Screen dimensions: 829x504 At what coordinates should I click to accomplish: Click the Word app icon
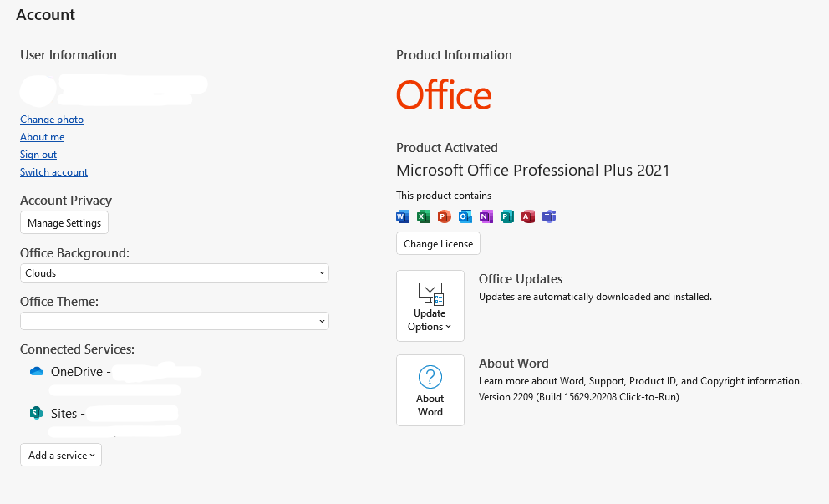pos(403,216)
